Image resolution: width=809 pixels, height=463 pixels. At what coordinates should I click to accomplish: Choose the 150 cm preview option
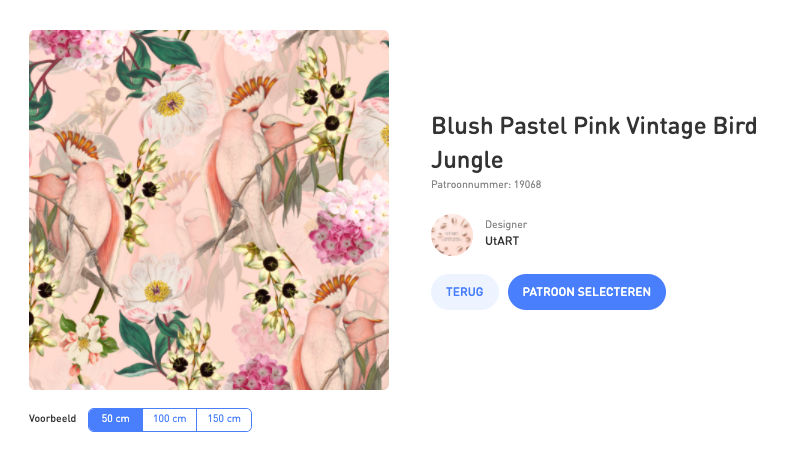(224, 419)
